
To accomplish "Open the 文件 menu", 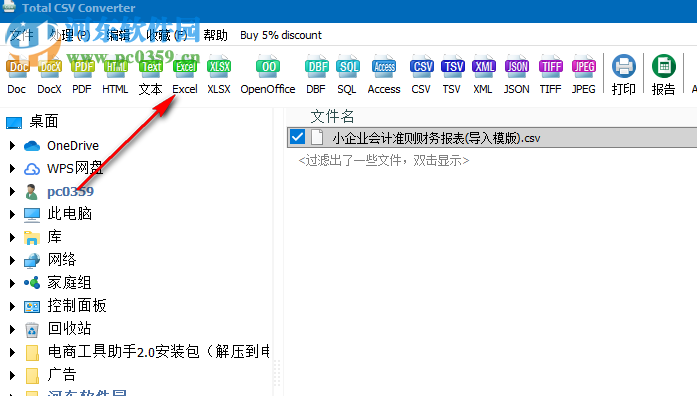I will 21,35.
